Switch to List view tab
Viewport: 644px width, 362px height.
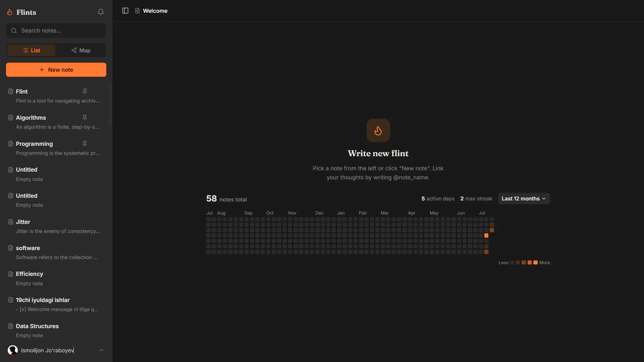(31, 50)
